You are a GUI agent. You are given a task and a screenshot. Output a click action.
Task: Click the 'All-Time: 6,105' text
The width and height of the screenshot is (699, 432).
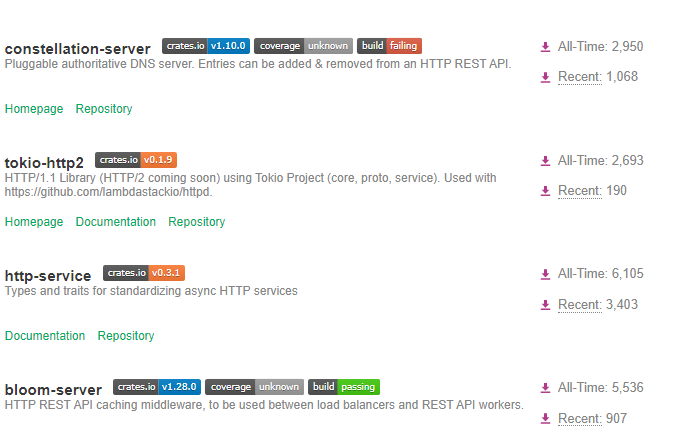[600, 274]
